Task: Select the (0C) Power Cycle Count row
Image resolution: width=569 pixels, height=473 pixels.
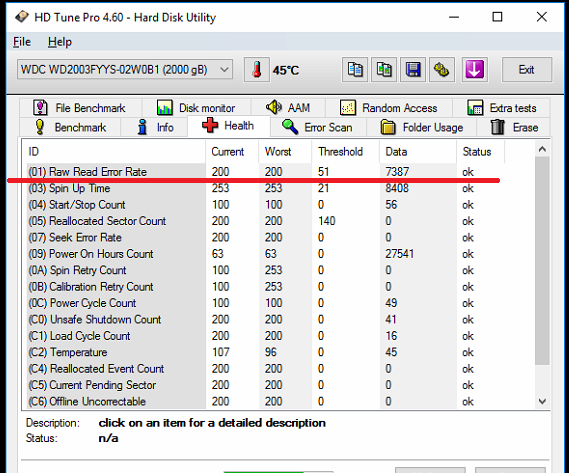Action: pos(266,303)
